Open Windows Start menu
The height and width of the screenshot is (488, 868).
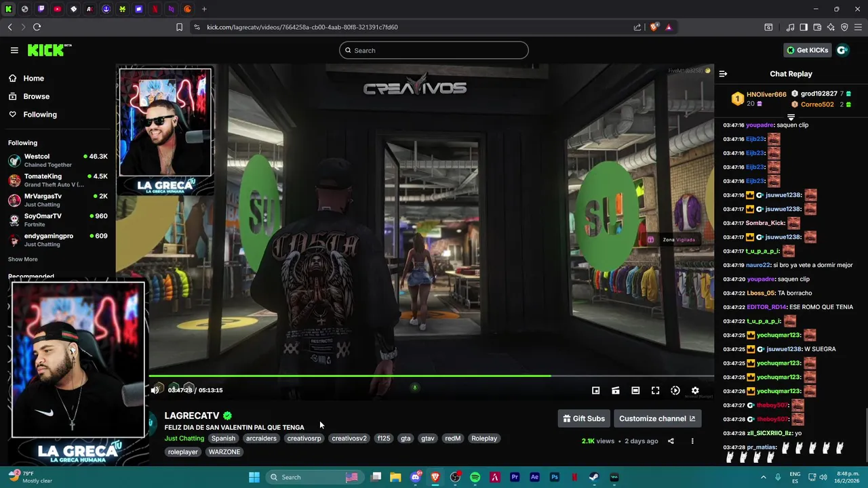[254, 477]
